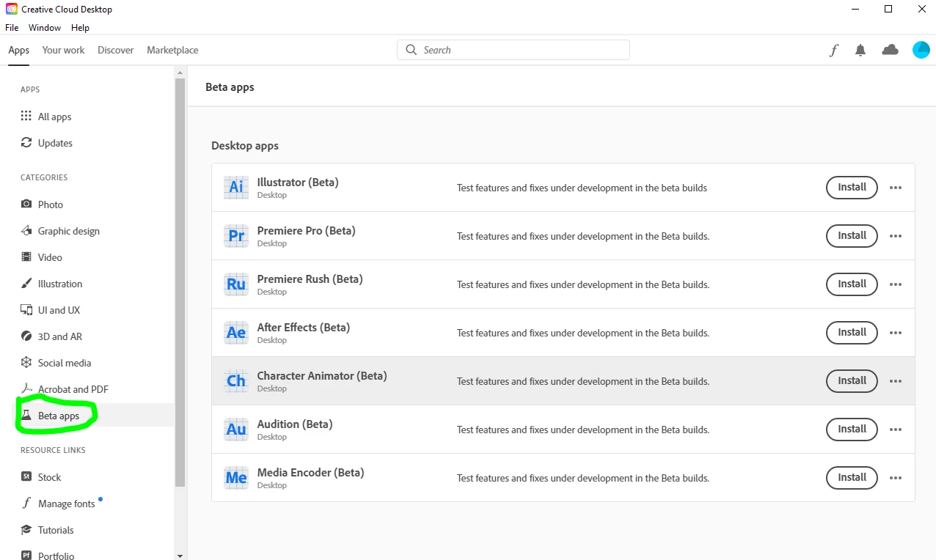Install Media Encoder (Beta)

(852, 477)
